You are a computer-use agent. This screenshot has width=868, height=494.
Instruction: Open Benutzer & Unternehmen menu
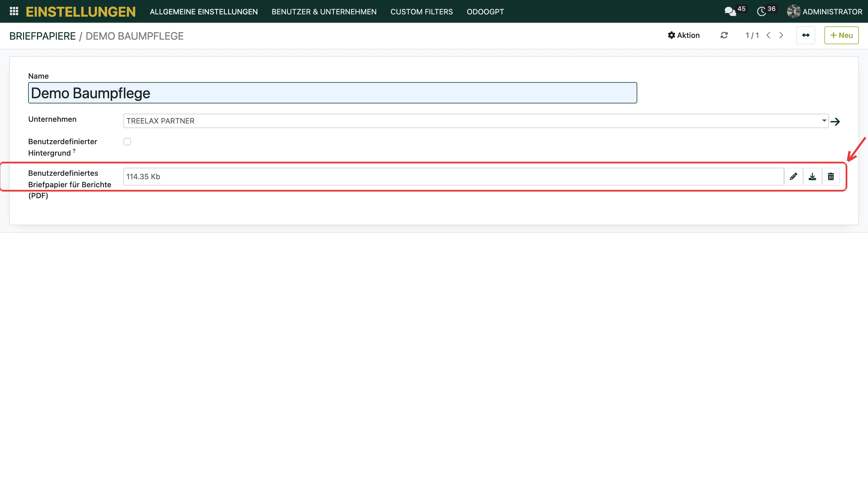coord(324,11)
